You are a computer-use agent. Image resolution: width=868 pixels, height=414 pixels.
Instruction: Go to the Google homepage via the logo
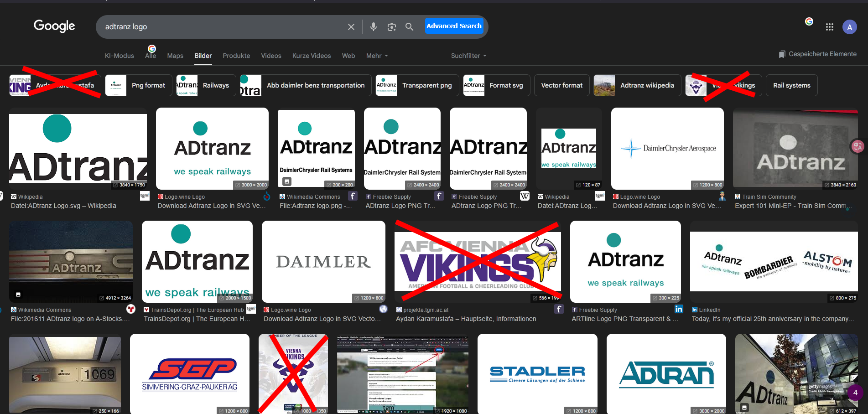click(54, 26)
